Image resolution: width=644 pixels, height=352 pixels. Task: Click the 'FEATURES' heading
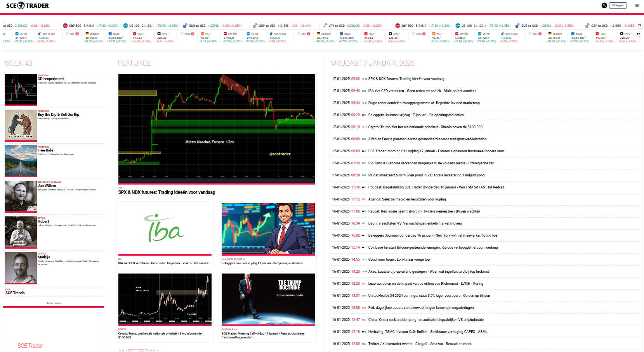(x=134, y=63)
